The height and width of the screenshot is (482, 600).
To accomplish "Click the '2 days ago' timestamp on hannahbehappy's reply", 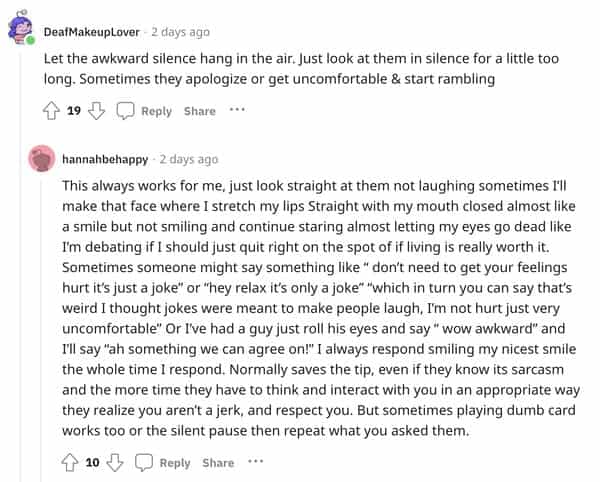I will click(188, 159).
